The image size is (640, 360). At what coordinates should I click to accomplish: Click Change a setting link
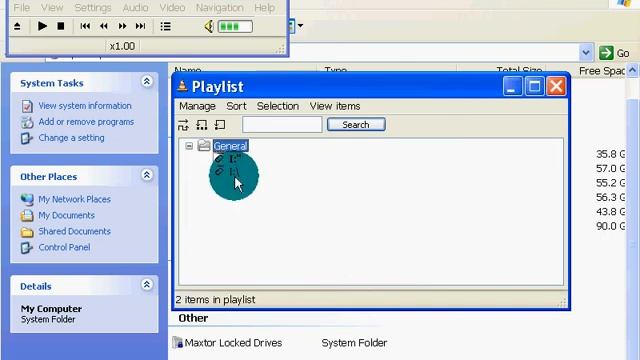click(71, 138)
